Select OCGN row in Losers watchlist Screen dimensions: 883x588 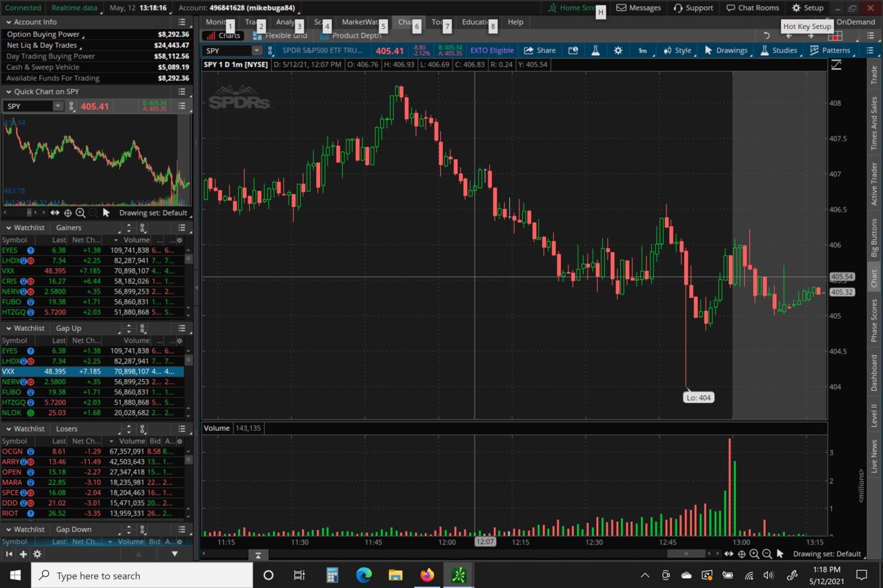[x=92, y=451]
